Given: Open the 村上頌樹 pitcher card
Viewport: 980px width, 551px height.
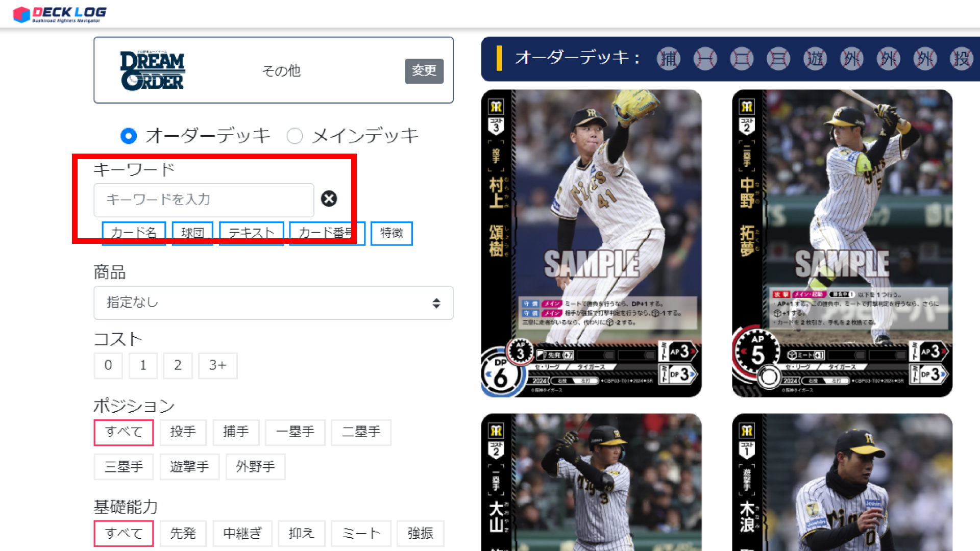Looking at the screenshot, I should (591, 243).
